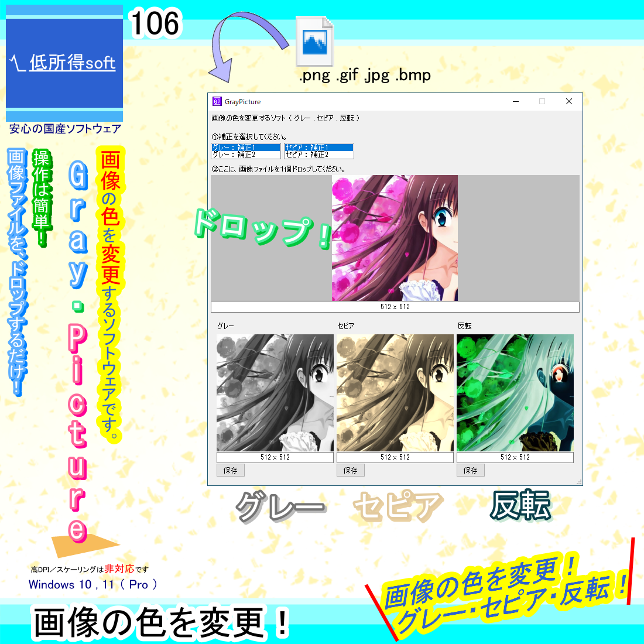Click the GrayPicture app icon in title bar
The width and height of the screenshot is (644, 644).
tap(217, 101)
